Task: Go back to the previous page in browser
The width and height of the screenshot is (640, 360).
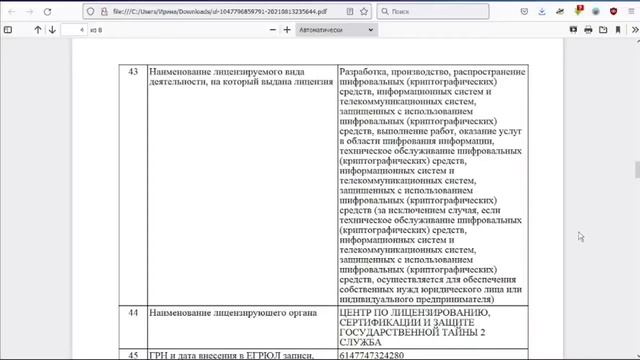Action: coord(11,12)
